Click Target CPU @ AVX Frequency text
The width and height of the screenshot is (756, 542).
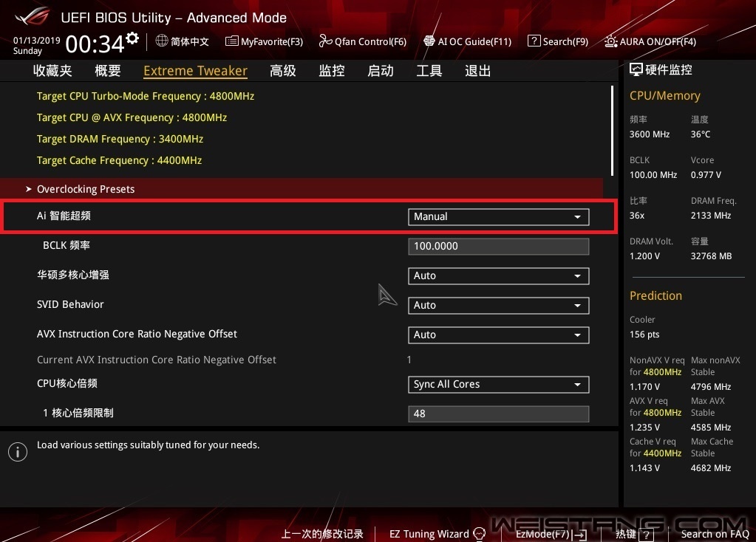(132, 117)
